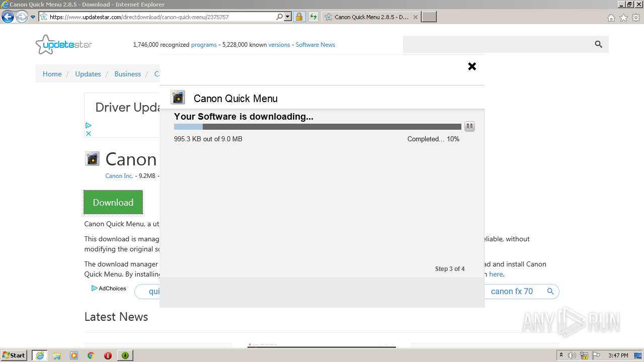The height and width of the screenshot is (362, 644).
Task: Open Chrome from the taskbar
Action: point(91,355)
